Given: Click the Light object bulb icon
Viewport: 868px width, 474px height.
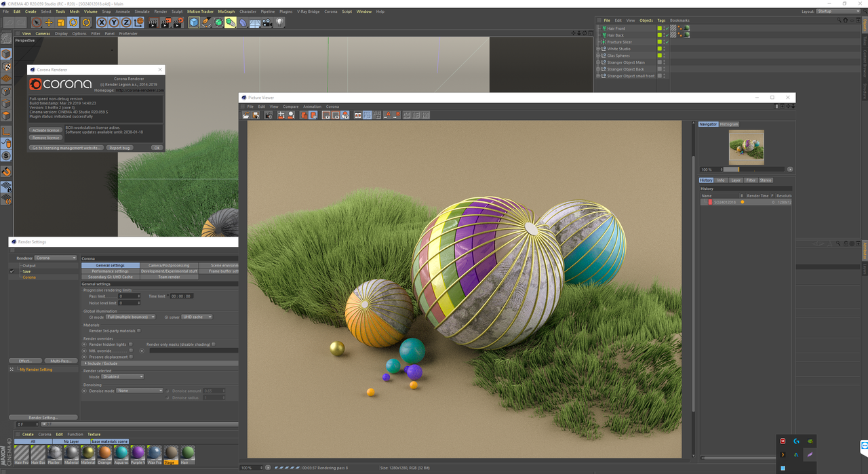Looking at the screenshot, I should [279, 23].
